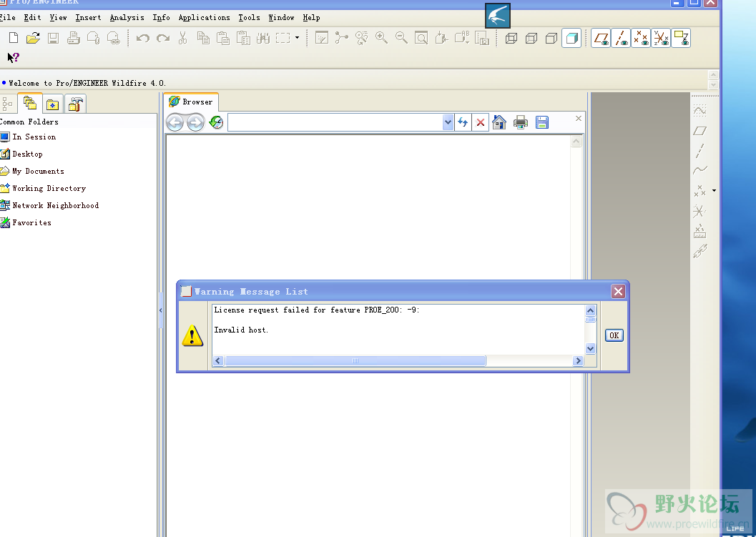Image resolution: width=756 pixels, height=537 pixels.
Task: Click the Find binoculars icon
Action: click(x=263, y=38)
